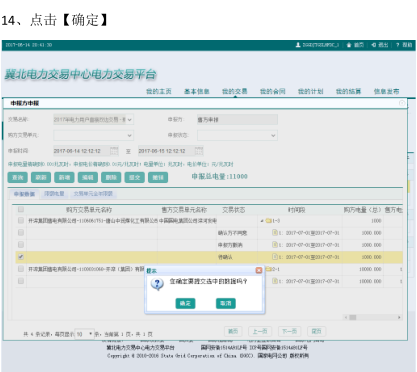417x372 pixels.
Task: Click the 退出 logout icon in top bar
Action: [x=374, y=45]
